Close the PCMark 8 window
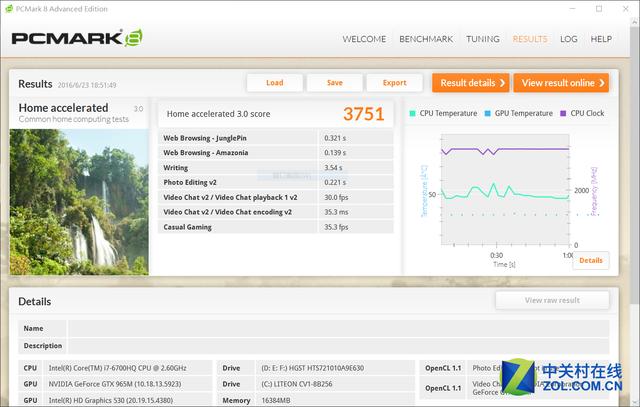Image resolution: width=640 pixels, height=407 pixels. 625,9
